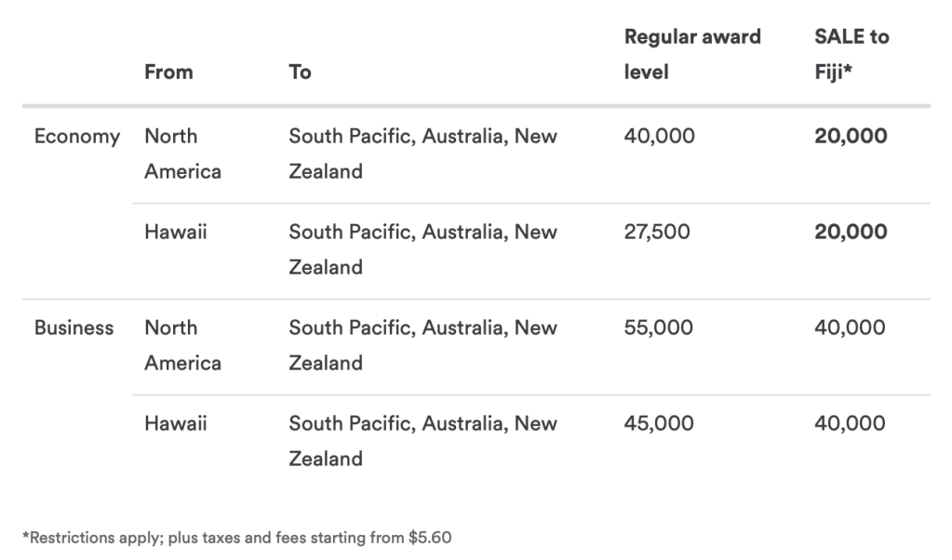Image resolution: width=952 pixels, height=560 pixels.
Task: Click the 40,000 sale price for Business from North America
Action: pos(850,327)
